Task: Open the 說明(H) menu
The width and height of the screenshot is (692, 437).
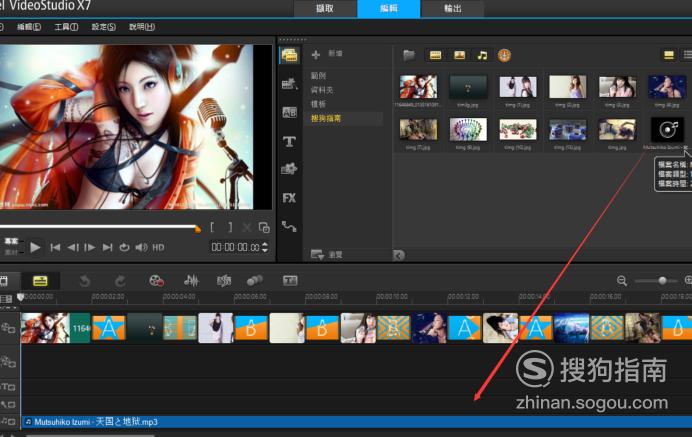Action: pos(142,27)
